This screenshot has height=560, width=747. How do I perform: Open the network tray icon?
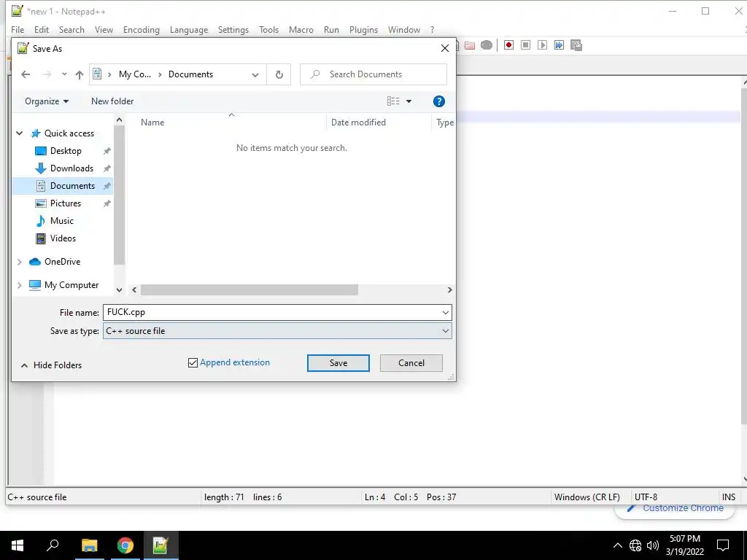coord(635,545)
